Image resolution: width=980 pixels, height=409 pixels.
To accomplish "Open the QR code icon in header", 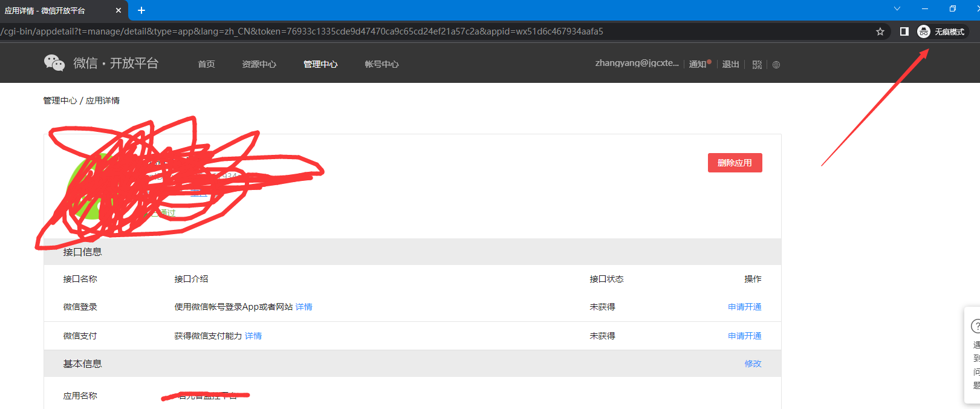I will 757,65.
